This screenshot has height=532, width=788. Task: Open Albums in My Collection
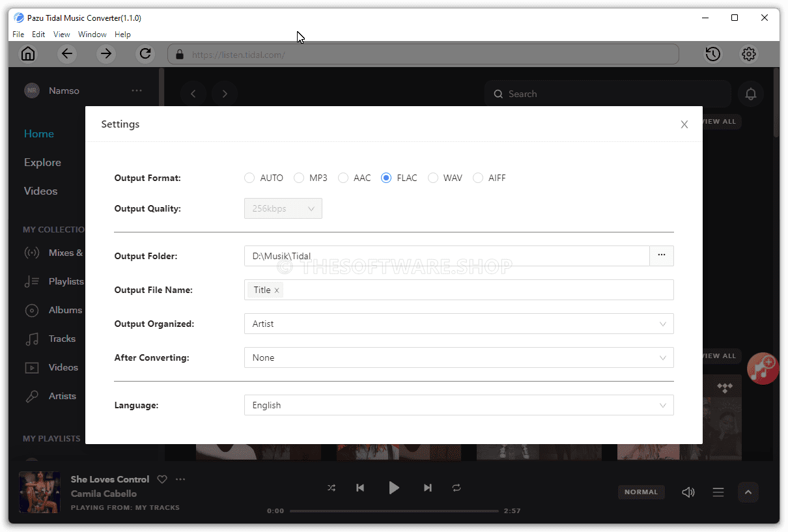pos(54,310)
